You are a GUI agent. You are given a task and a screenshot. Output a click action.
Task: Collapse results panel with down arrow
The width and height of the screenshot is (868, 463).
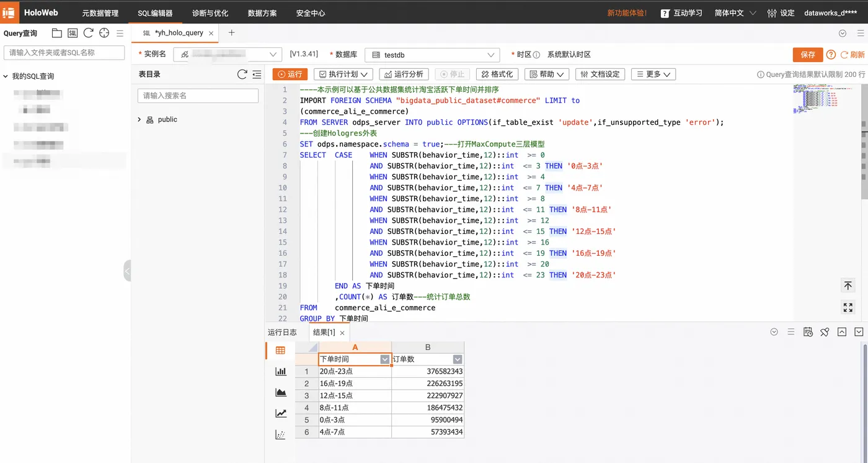(859, 332)
